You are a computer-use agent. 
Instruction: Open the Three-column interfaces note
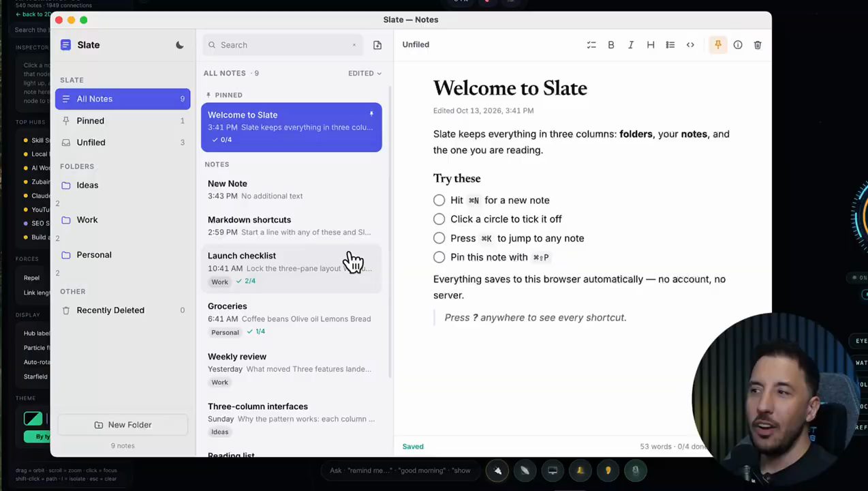[291, 419]
